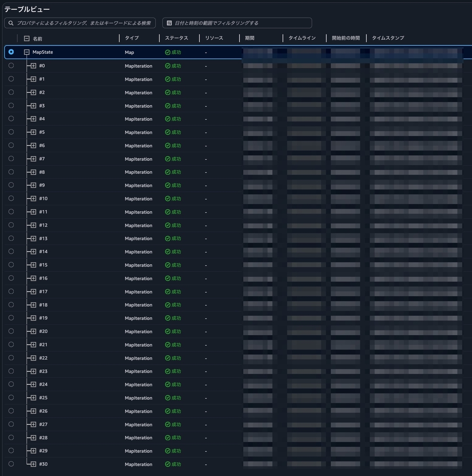Click MapIteration type cell in row #23
Viewport: 472px width, 476px height.
139,371
